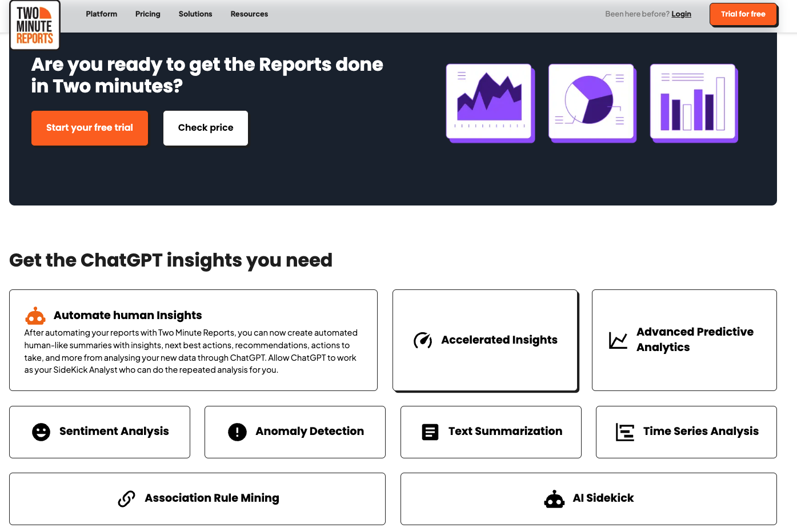Select the Automate human Insights heading
The image size is (797, 532).
[128, 315]
